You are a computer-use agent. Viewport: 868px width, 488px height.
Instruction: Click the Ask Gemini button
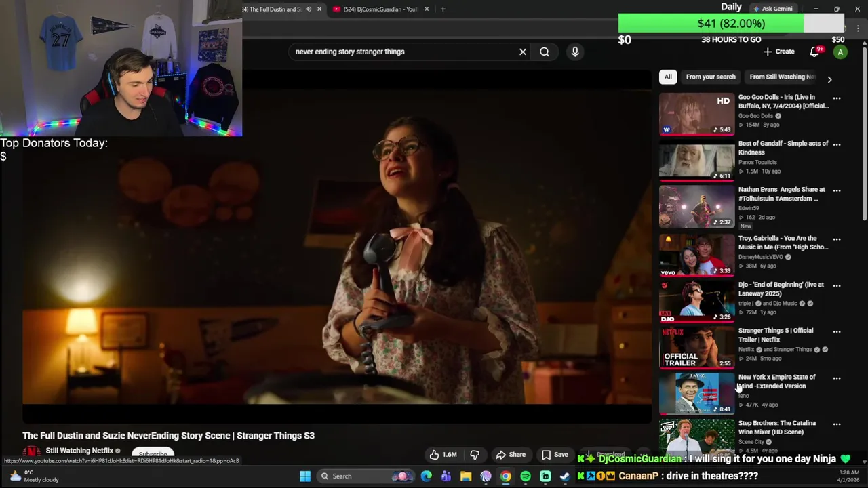pyautogui.click(x=772, y=9)
